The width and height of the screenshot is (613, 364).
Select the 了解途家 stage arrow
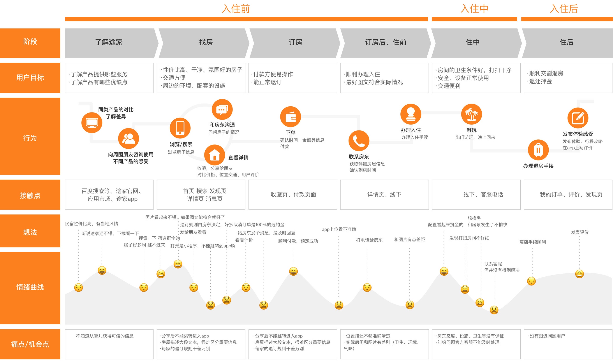(x=109, y=42)
